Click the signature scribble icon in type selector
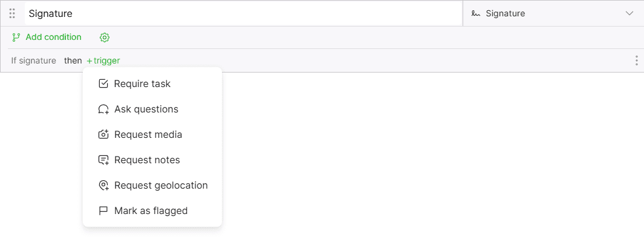The image size is (644, 237). click(x=476, y=13)
